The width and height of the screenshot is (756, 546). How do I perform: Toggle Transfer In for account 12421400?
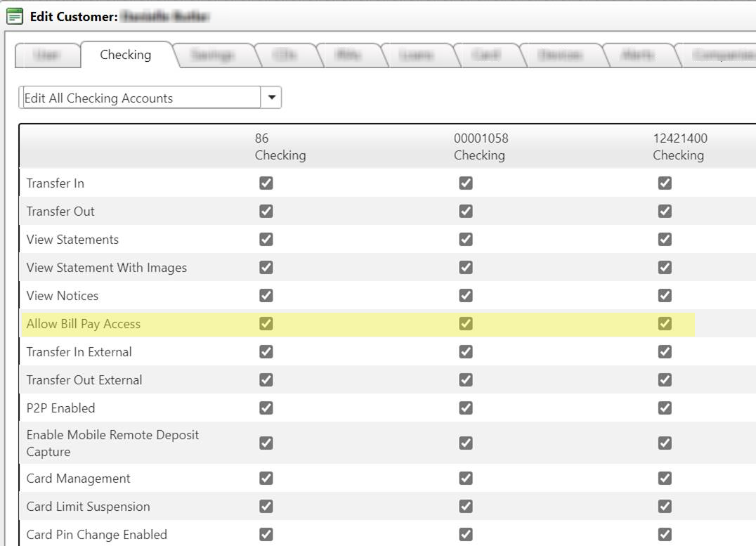[x=665, y=183]
